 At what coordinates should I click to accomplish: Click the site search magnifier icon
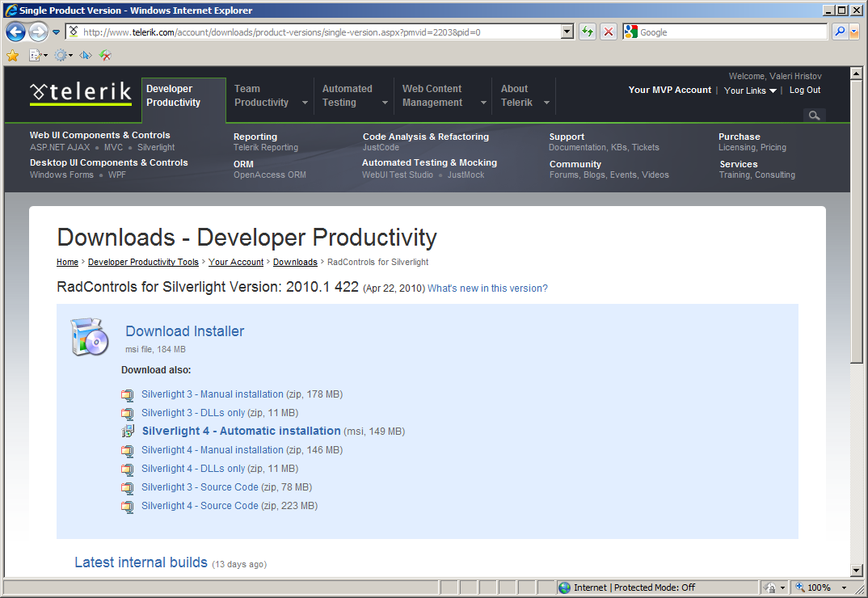click(815, 116)
